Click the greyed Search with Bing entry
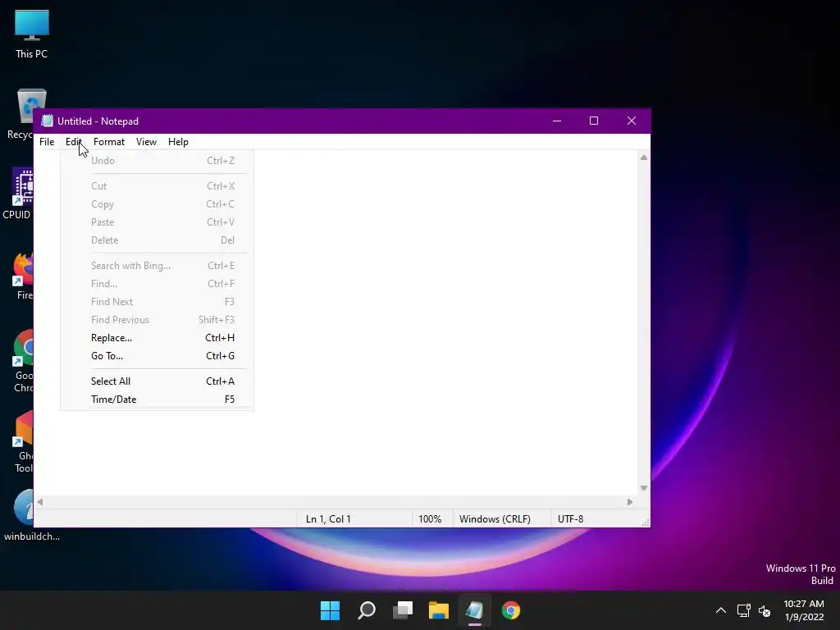840x630 pixels. [157, 266]
